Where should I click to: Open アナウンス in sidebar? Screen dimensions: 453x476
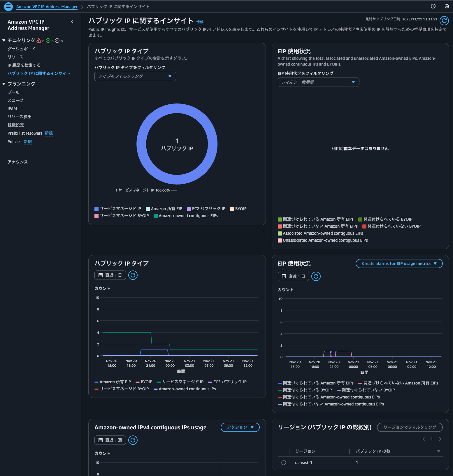[x=17, y=162]
